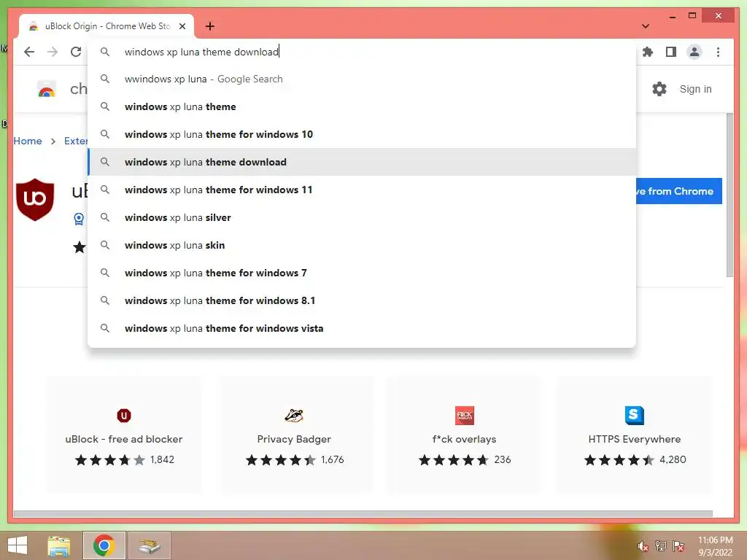Click the Home breadcrumb link
Image resolution: width=747 pixels, height=560 pixels.
[28, 141]
